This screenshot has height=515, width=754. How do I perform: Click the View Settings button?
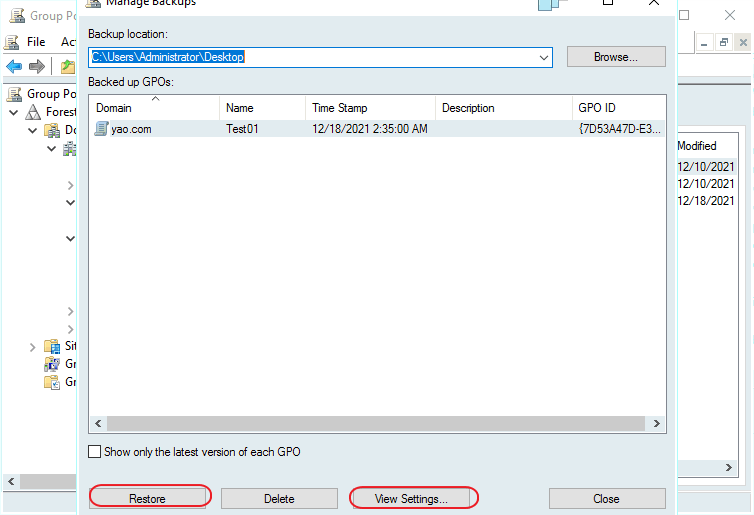411,498
